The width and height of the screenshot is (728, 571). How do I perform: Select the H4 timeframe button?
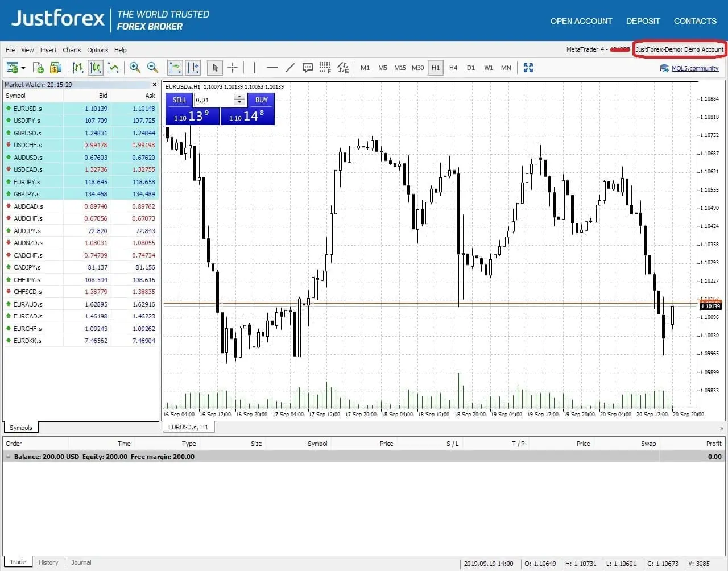coord(453,68)
